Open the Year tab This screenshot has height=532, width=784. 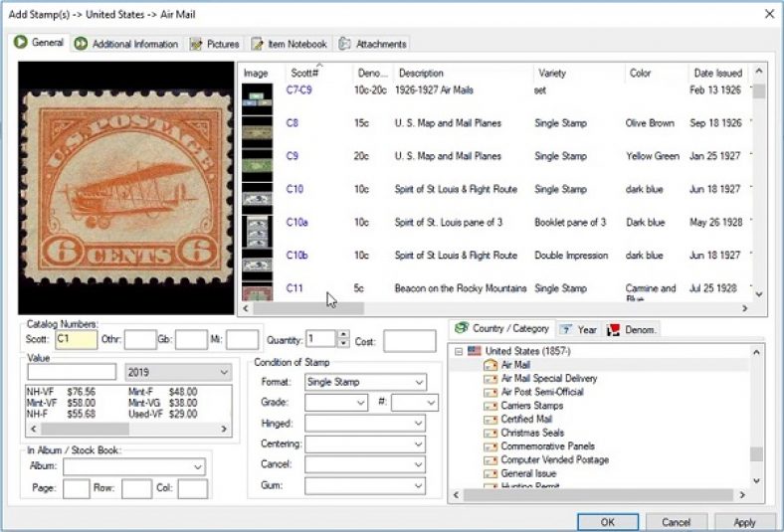(x=579, y=329)
